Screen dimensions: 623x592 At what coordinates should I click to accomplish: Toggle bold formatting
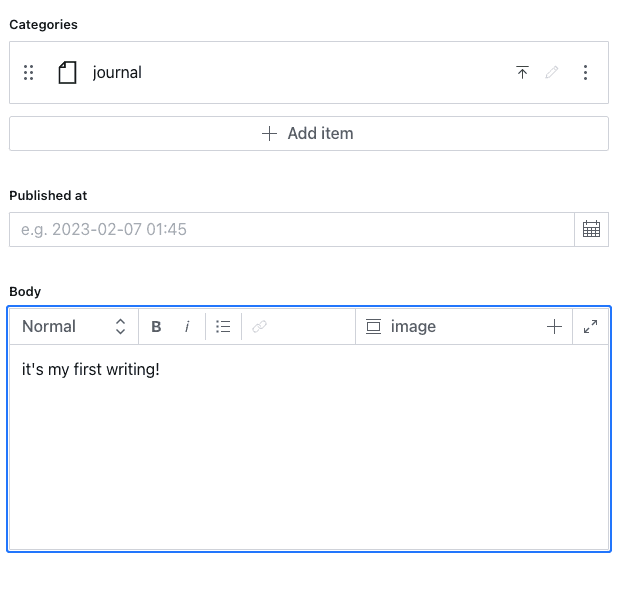point(156,326)
